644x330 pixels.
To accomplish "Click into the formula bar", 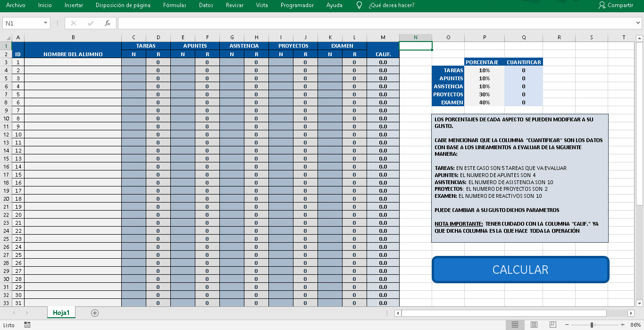I will (x=376, y=23).
